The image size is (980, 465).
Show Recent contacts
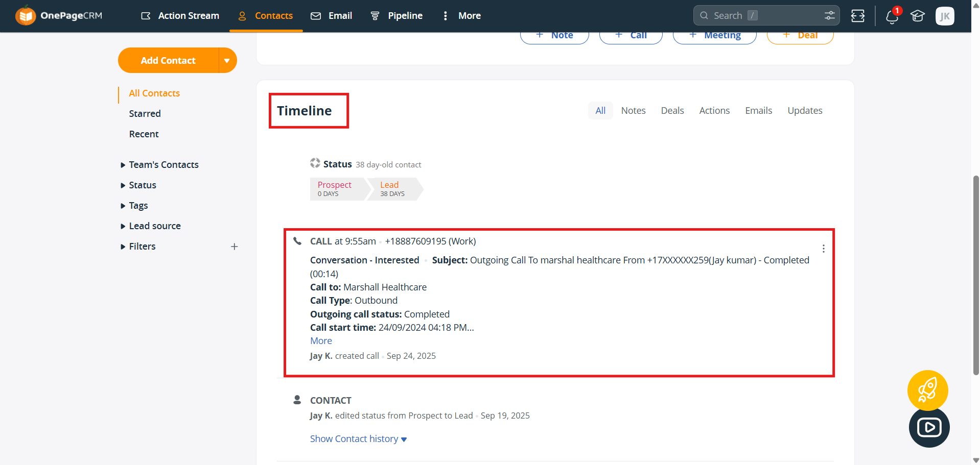tap(144, 134)
